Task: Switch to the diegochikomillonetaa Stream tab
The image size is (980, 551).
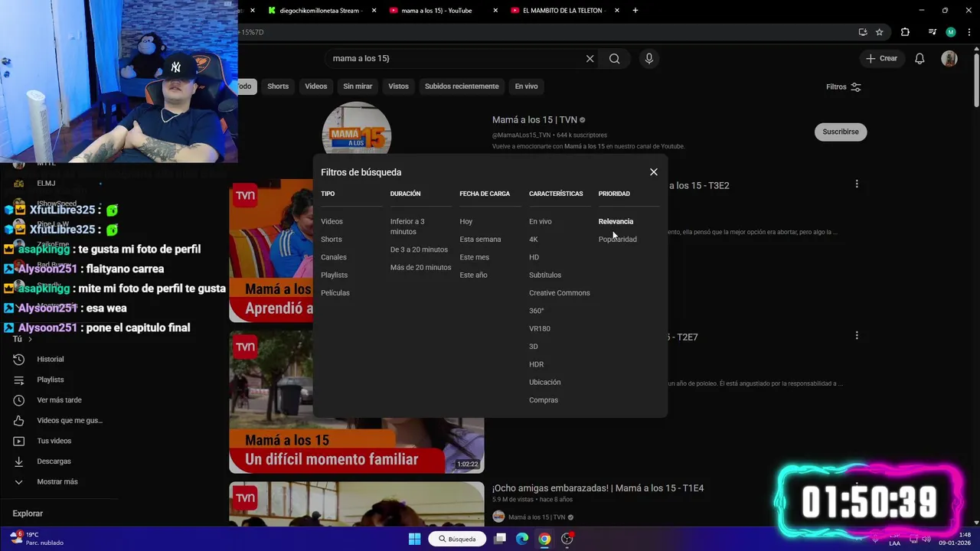Action: click(320, 11)
